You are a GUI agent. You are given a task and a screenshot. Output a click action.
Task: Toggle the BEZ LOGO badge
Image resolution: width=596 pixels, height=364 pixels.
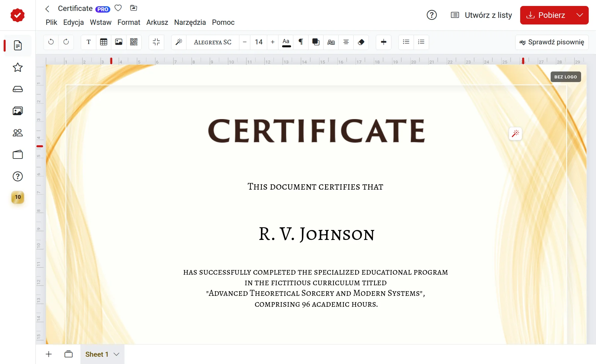(566, 77)
